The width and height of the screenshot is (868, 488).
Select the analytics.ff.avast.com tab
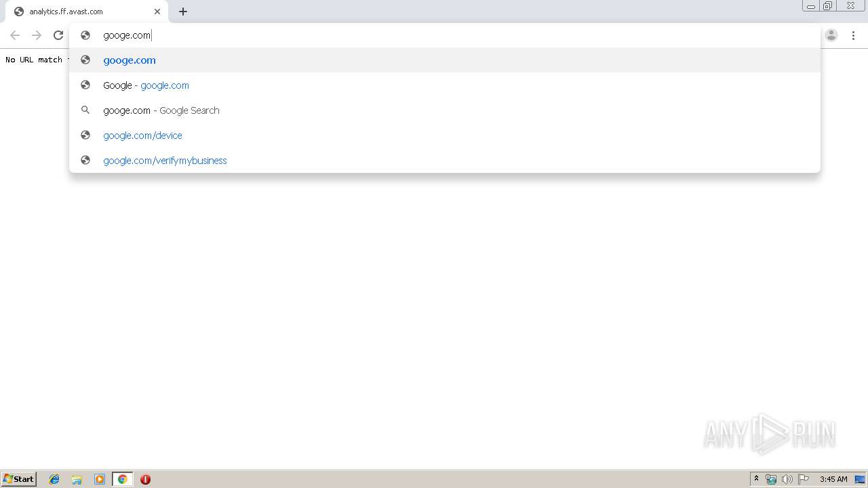pos(85,12)
